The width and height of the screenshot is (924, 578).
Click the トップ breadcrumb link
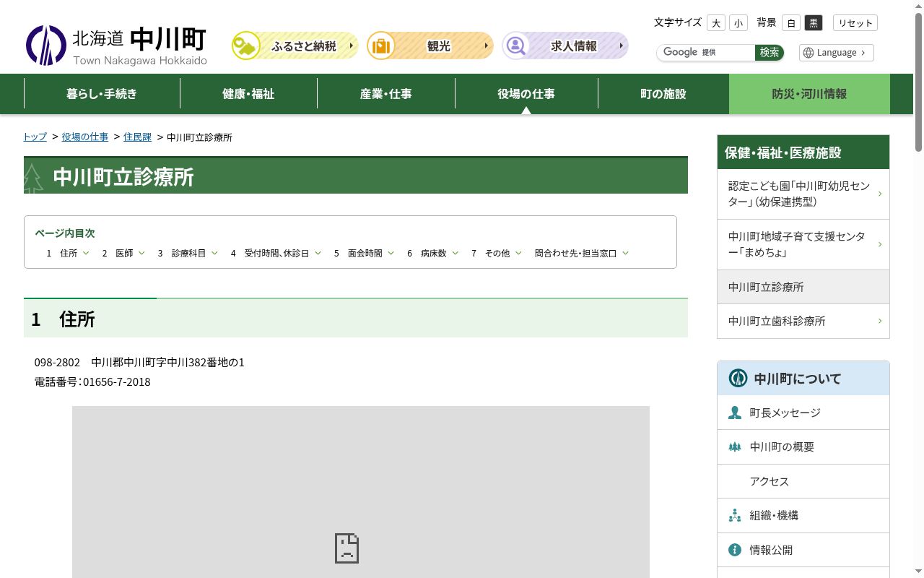(x=35, y=137)
